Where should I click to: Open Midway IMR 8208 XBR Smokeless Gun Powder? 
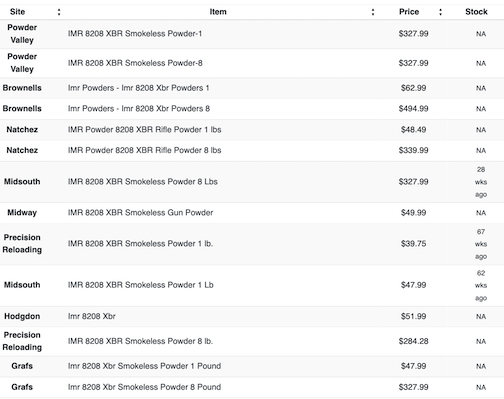point(140,213)
